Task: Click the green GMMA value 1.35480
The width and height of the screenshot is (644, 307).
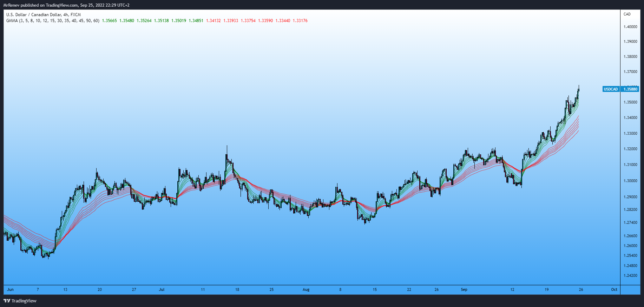Action: pyautogui.click(x=127, y=21)
